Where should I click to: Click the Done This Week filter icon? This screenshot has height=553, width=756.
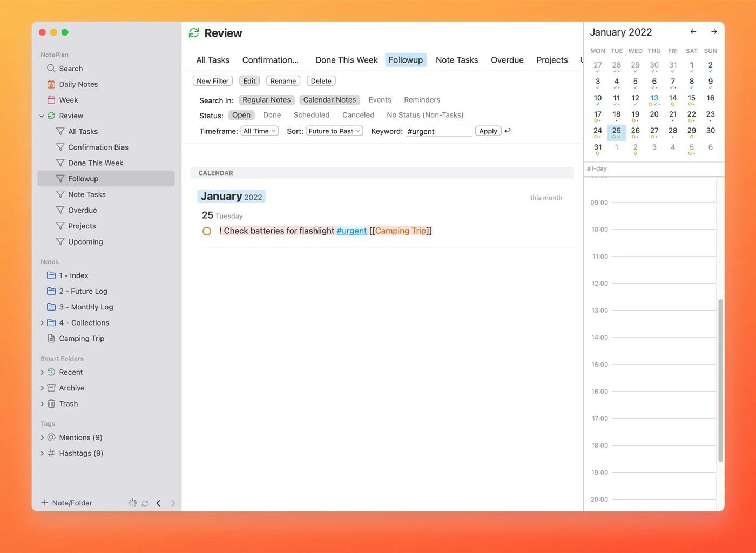point(60,163)
